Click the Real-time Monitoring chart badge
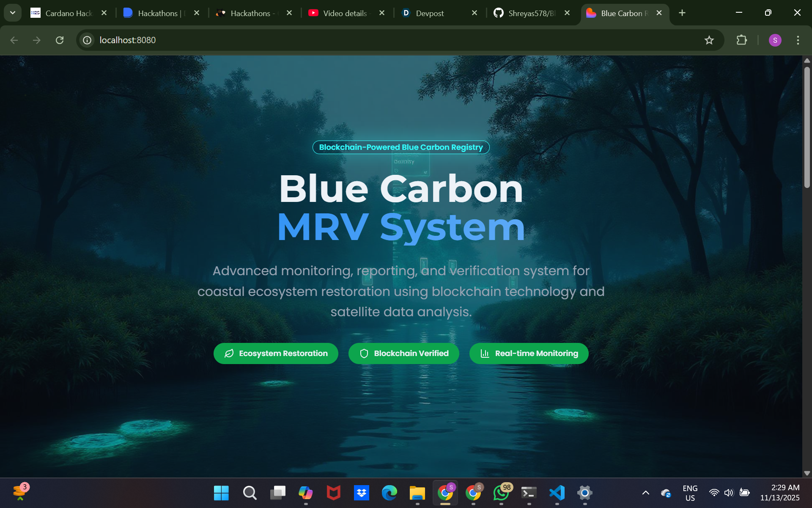The height and width of the screenshot is (508, 812). pyautogui.click(x=529, y=353)
